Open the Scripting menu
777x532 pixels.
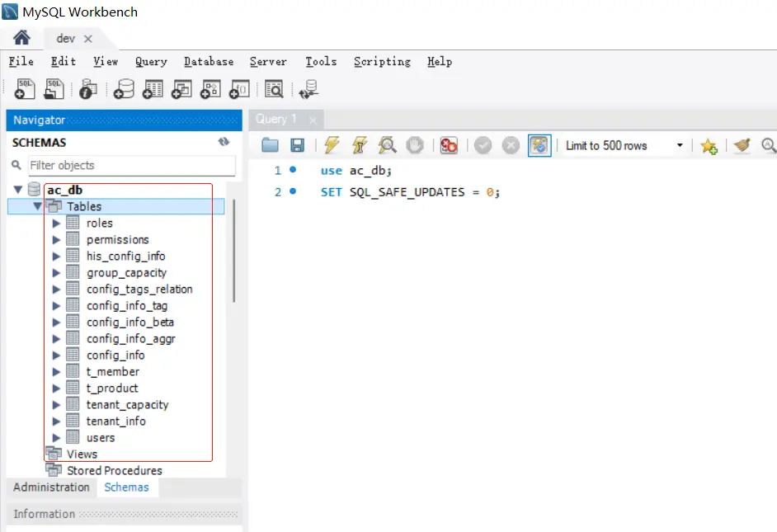[382, 61]
